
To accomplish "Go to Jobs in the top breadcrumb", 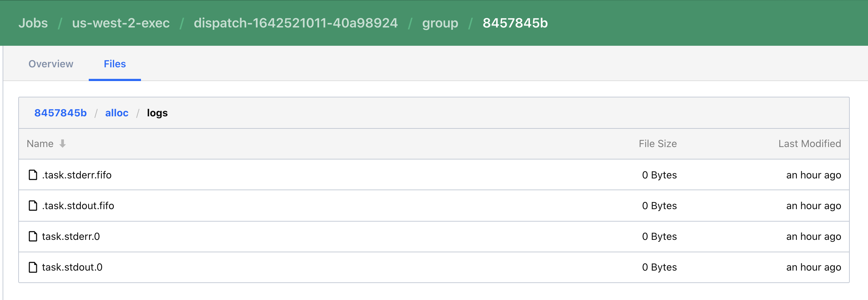I will click(x=33, y=23).
